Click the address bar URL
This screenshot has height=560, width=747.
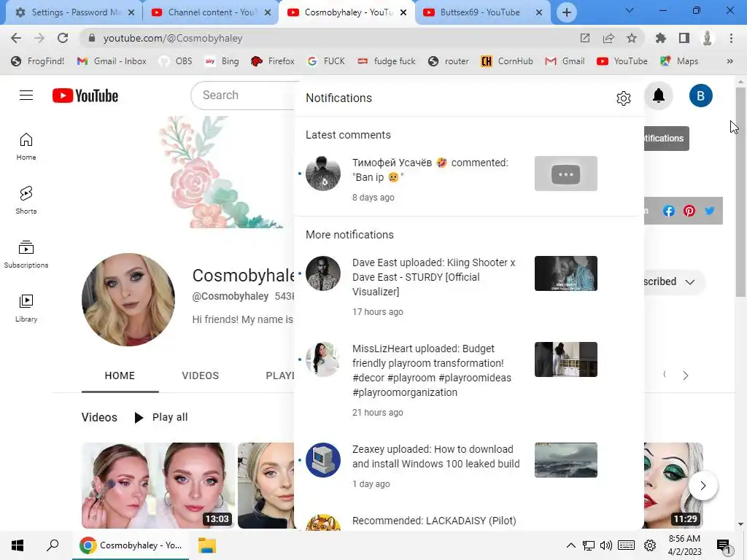pos(172,38)
